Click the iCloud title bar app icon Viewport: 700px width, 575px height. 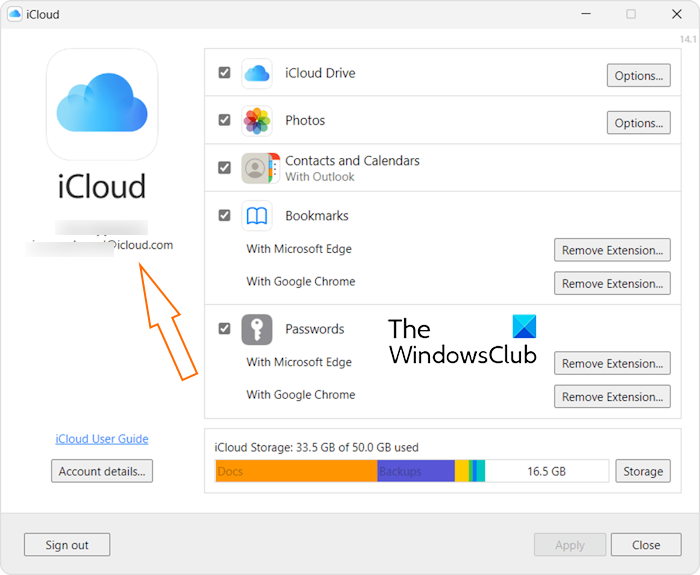pos(15,14)
